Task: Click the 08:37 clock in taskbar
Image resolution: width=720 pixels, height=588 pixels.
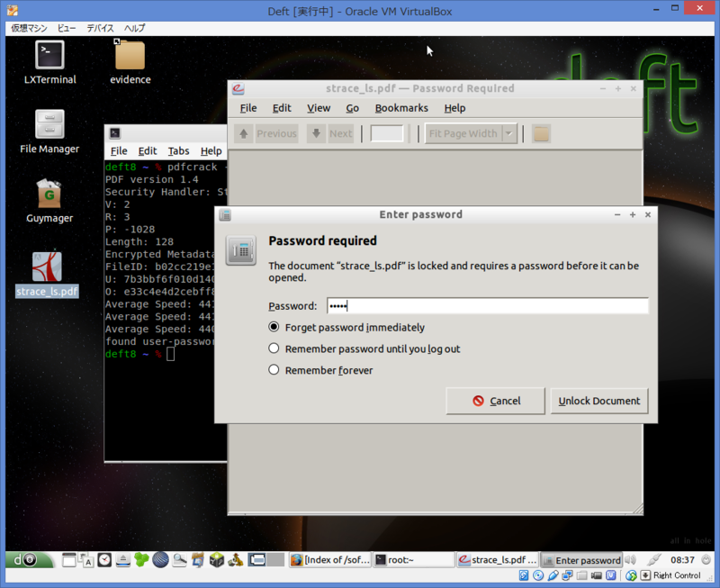Action: [x=682, y=560]
